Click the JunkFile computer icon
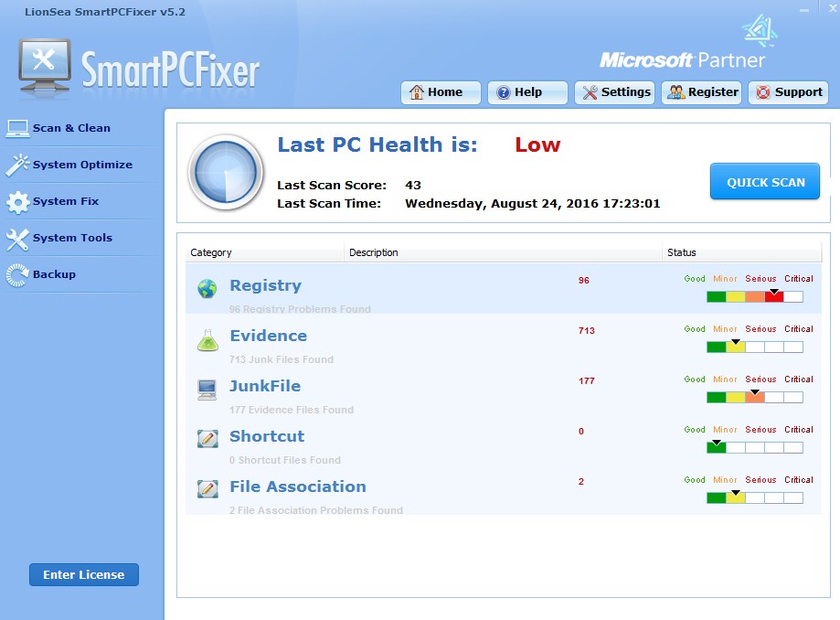The width and height of the screenshot is (840, 620). click(207, 390)
